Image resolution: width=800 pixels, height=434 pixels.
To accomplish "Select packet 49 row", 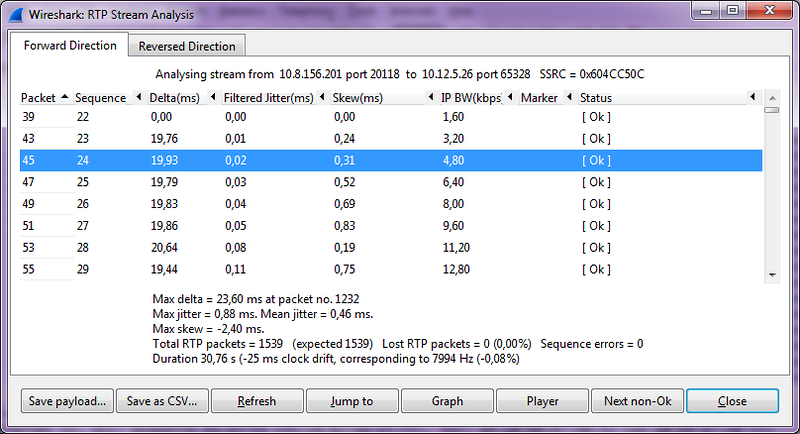I will (391, 204).
